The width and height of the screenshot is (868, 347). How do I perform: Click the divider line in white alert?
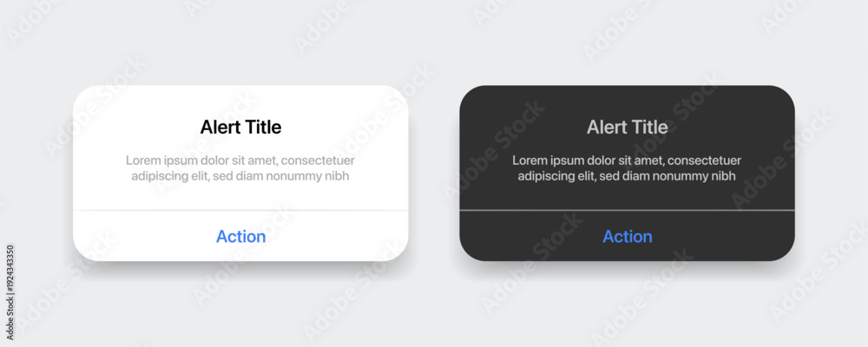[240, 210]
